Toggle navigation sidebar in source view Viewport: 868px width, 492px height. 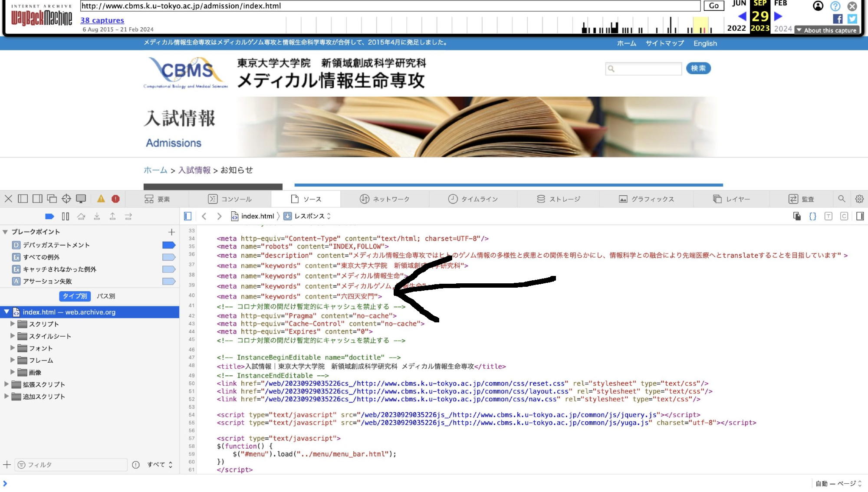pos(187,216)
